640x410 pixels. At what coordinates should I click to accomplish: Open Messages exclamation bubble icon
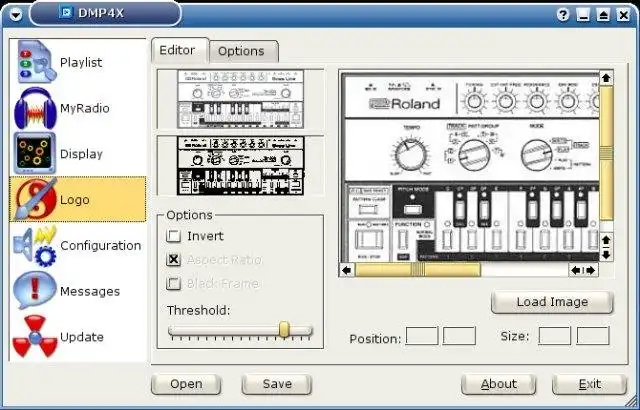point(35,290)
